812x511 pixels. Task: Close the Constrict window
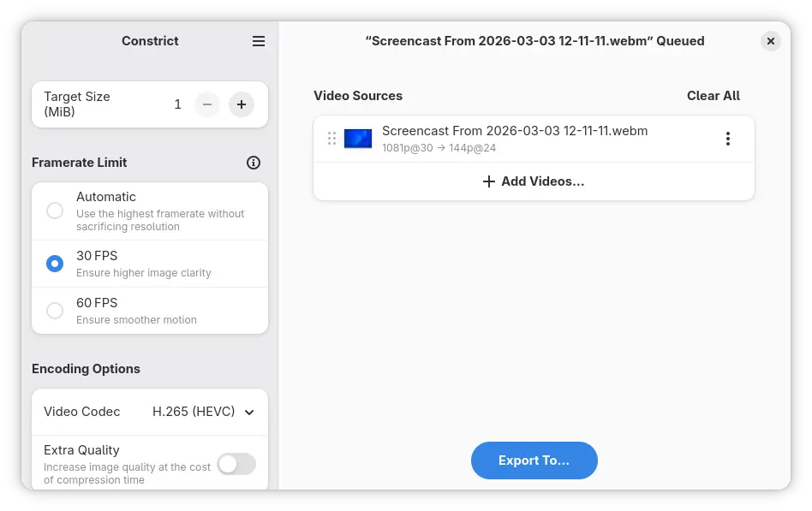[x=770, y=41]
